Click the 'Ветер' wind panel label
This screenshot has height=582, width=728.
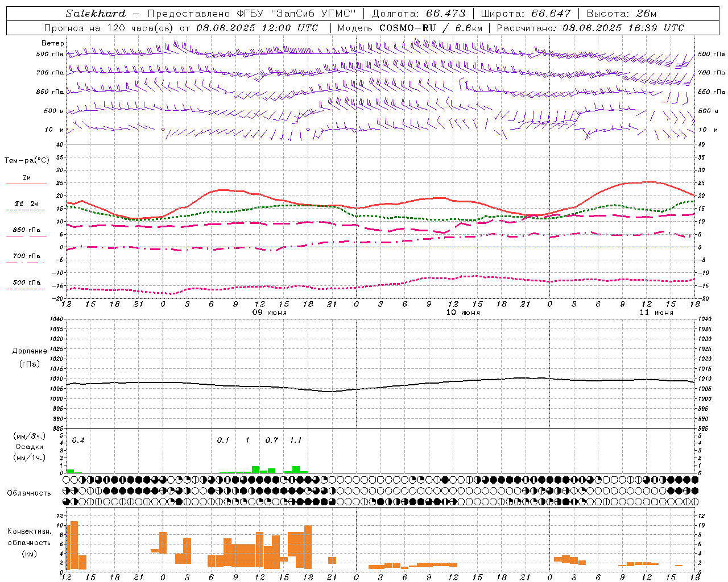[53, 43]
